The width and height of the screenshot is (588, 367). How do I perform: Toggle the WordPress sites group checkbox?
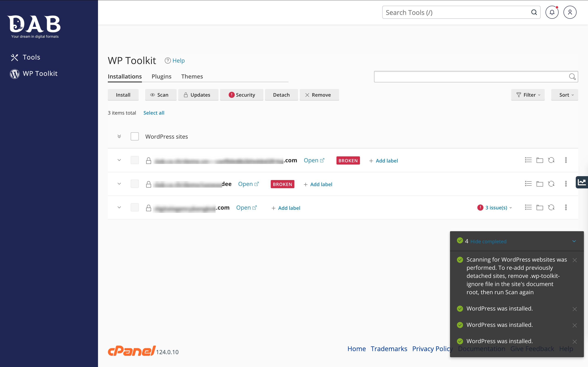[x=135, y=136]
